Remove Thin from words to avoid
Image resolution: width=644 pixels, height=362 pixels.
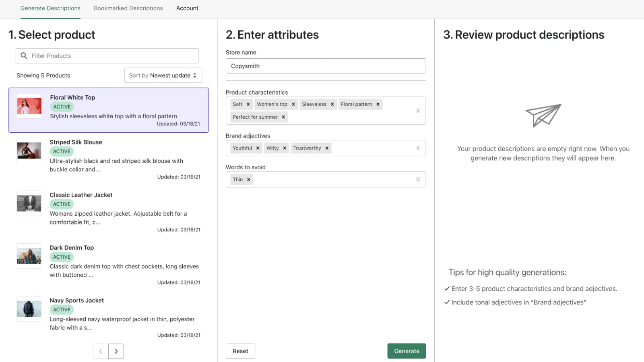point(249,179)
